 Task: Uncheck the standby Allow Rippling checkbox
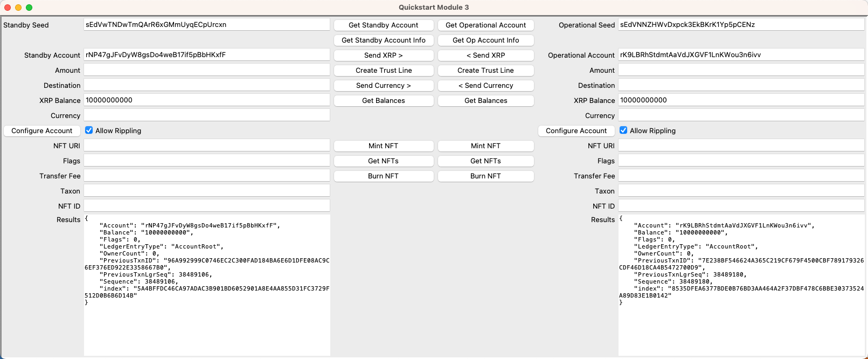pos(89,130)
